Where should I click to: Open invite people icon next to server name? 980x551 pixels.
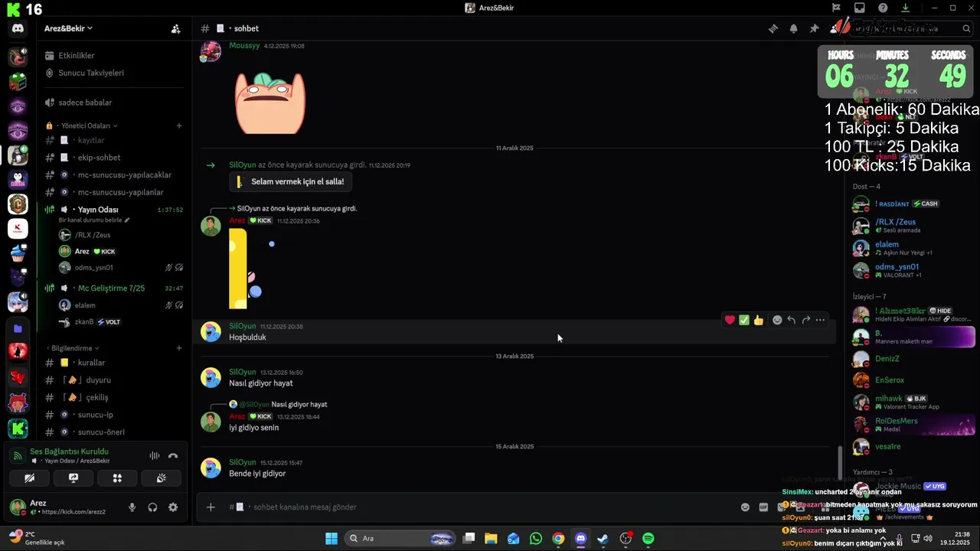pos(175,28)
